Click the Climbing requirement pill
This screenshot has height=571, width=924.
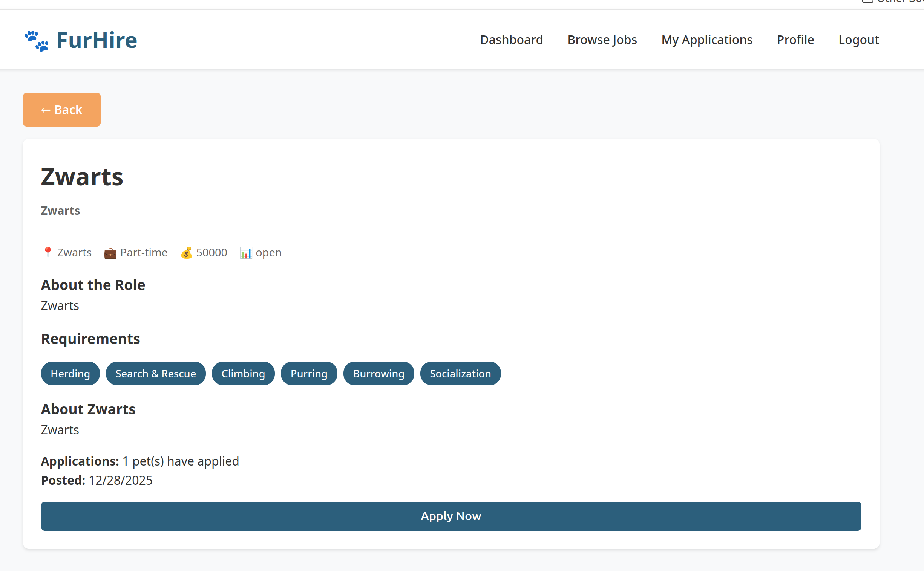[x=243, y=374]
